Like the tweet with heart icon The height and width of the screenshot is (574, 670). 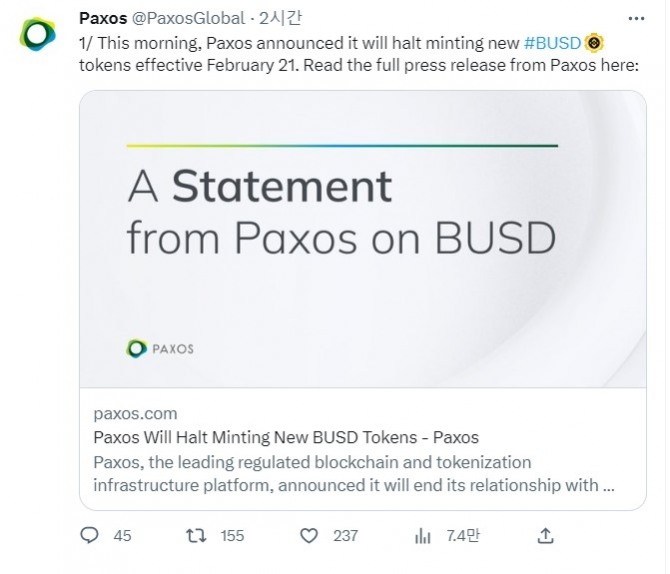pos(309,535)
